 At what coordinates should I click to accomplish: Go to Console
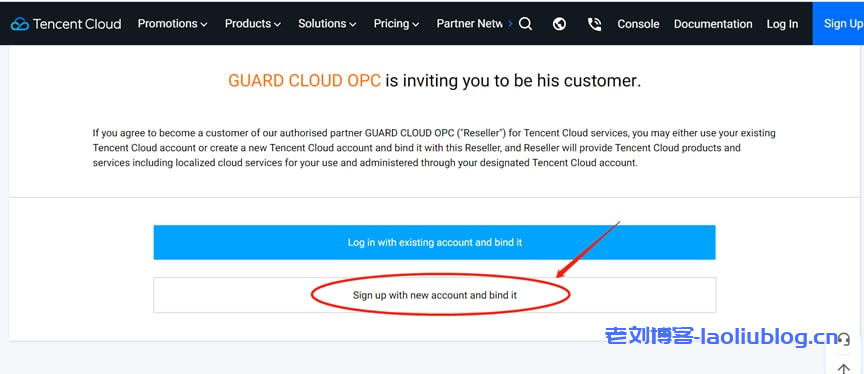coord(638,24)
